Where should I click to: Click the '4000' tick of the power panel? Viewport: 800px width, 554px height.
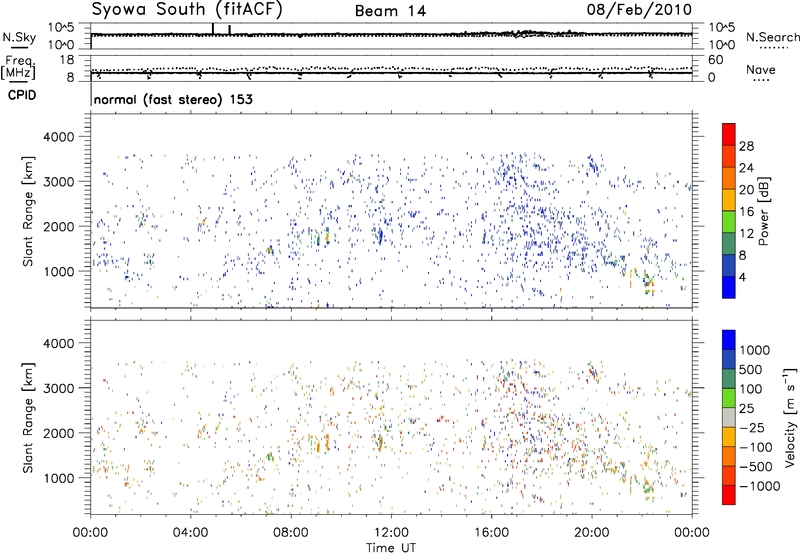click(58, 137)
